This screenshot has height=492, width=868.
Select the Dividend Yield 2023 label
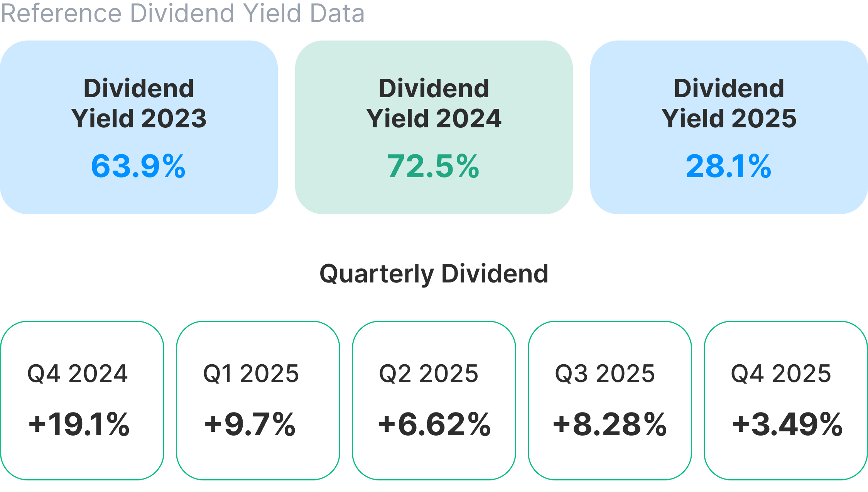coord(139,103)
